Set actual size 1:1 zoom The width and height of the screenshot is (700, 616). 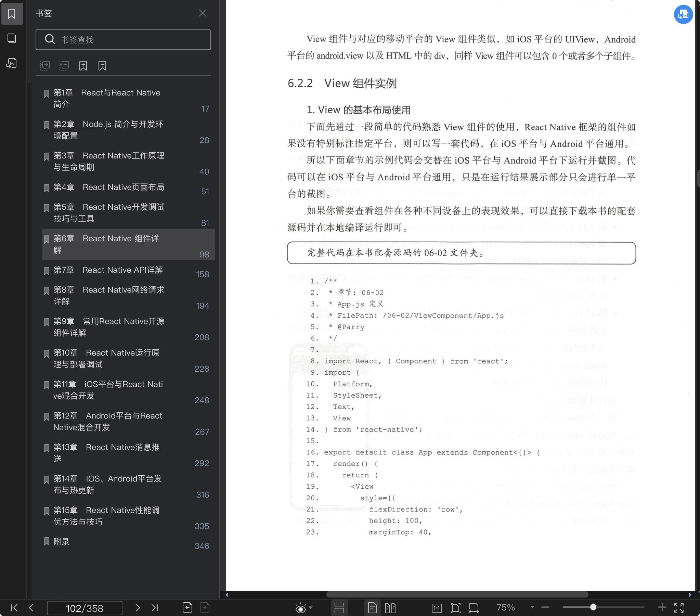[x=437, y=608]
